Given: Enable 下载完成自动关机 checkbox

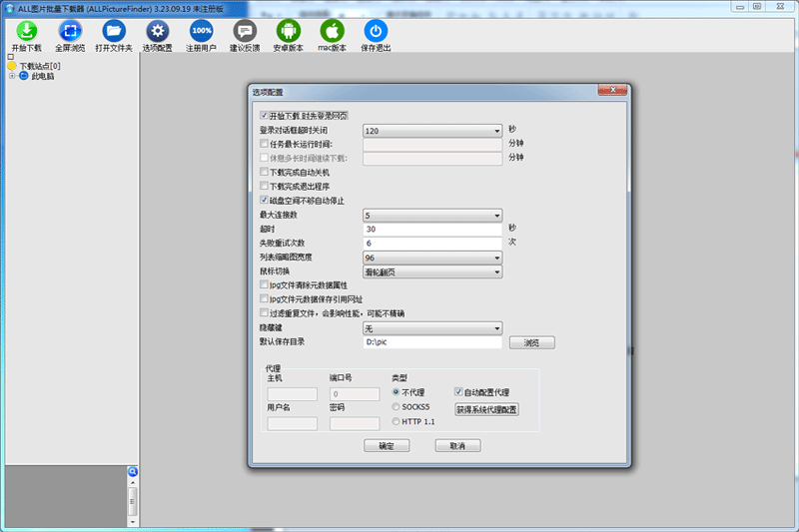Looking at the screenshot, I should pyautogui.click(x=264, y=172).
